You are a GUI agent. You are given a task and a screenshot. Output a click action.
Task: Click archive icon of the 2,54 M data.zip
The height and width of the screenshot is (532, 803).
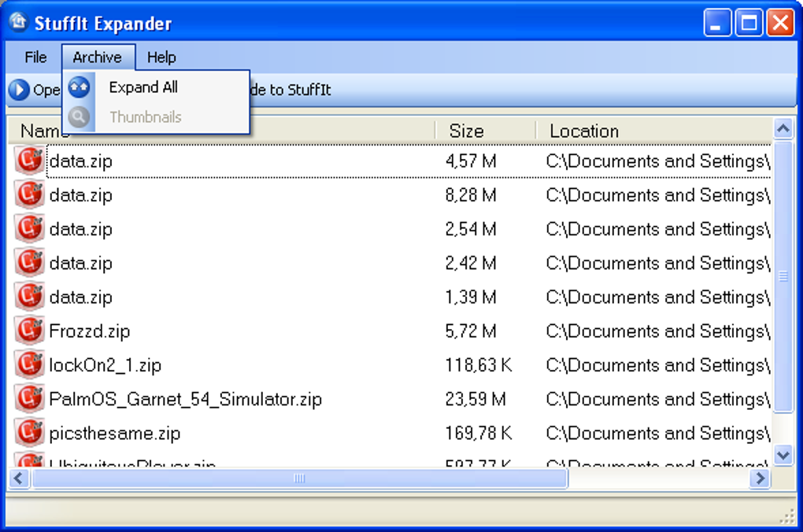tap(30, 229)
